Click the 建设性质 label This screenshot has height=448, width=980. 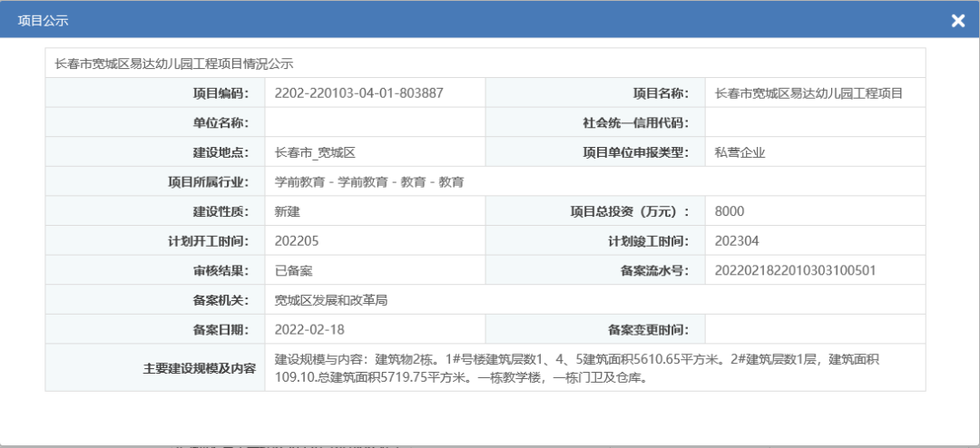point(220,211)
